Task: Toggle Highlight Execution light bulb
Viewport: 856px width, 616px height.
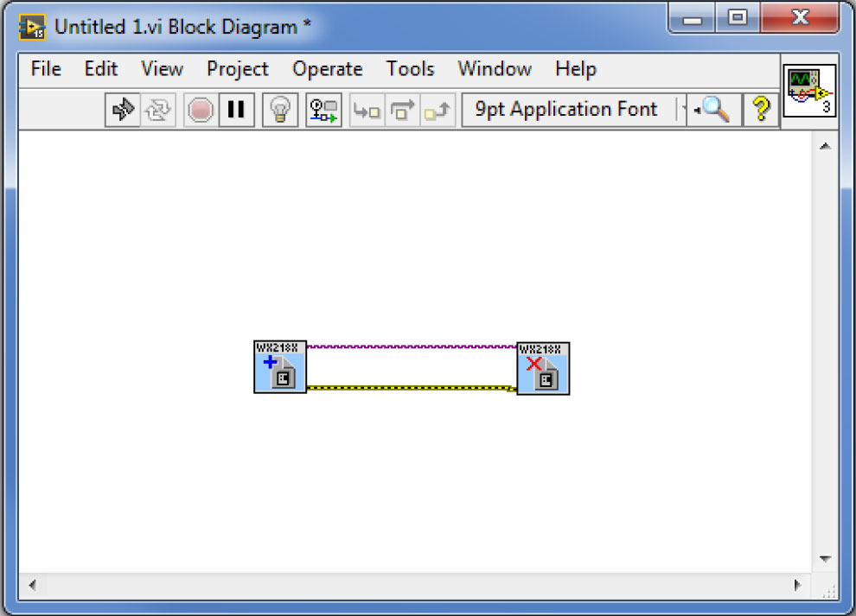Action: (279, 111)
